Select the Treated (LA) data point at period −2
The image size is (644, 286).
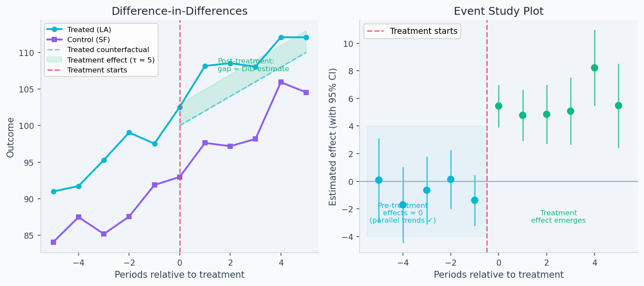pyautogui.click(x=129, y=132)
